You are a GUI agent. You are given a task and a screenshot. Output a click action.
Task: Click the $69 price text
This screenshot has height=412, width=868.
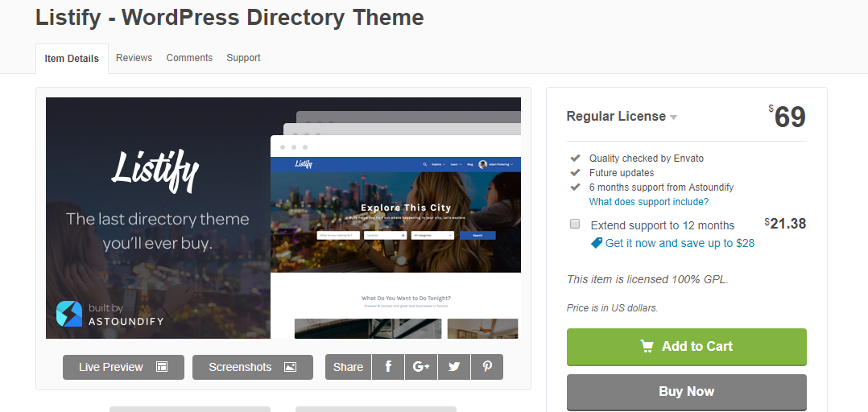(787, 117)
